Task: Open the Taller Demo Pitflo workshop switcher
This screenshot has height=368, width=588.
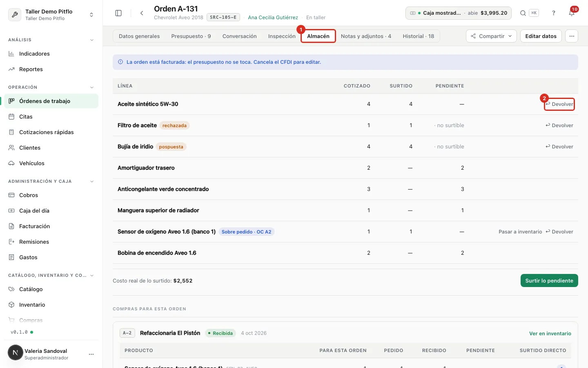Action: click(x=51, y=15)
